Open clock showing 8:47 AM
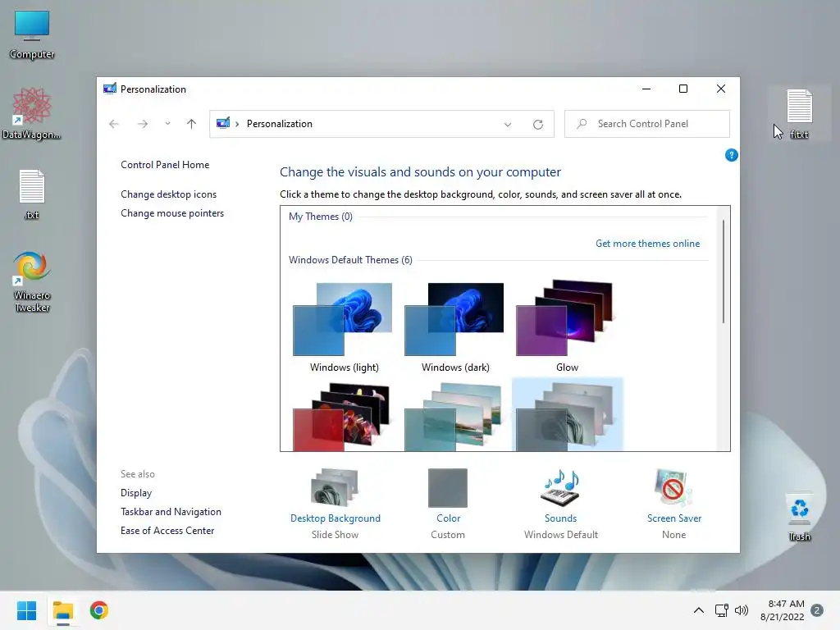This screenshot has width=840, height=630. click(x=782, y=610)
